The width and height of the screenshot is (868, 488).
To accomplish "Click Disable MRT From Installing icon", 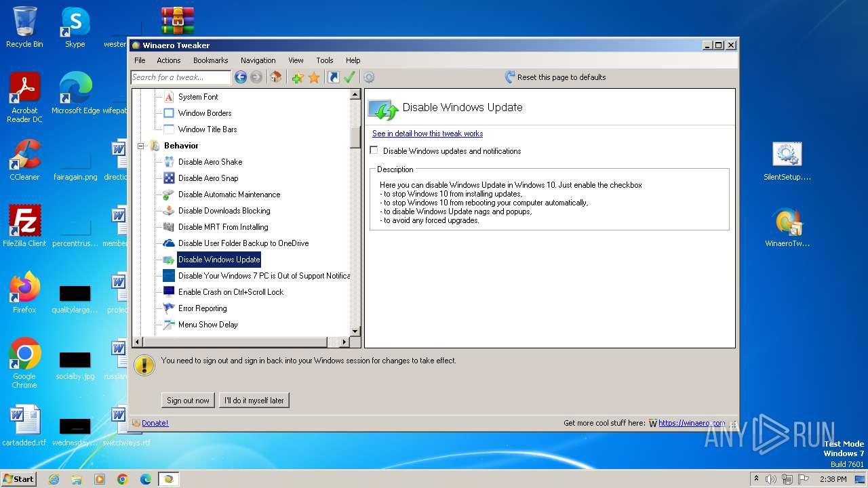I will click(169, 227).
